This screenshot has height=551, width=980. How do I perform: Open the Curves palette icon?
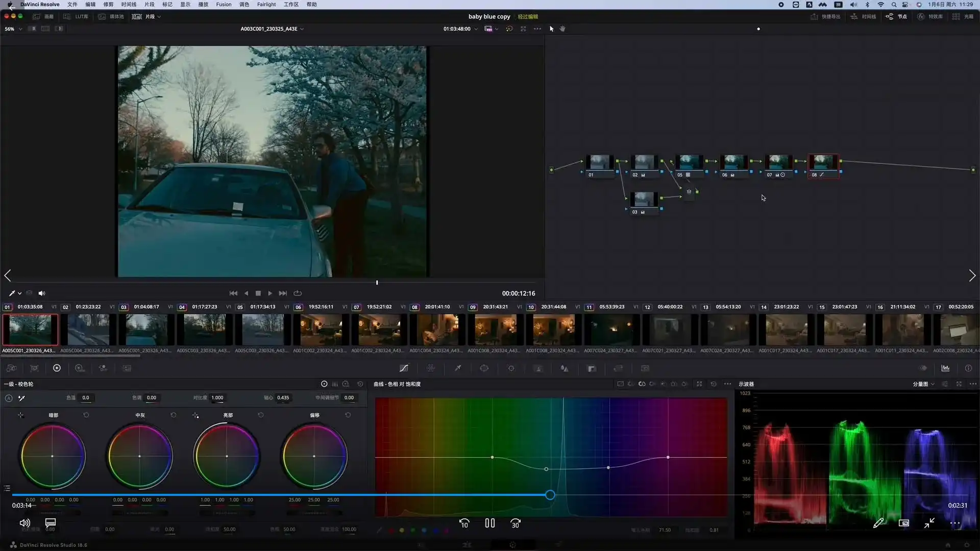pos(404,368)
